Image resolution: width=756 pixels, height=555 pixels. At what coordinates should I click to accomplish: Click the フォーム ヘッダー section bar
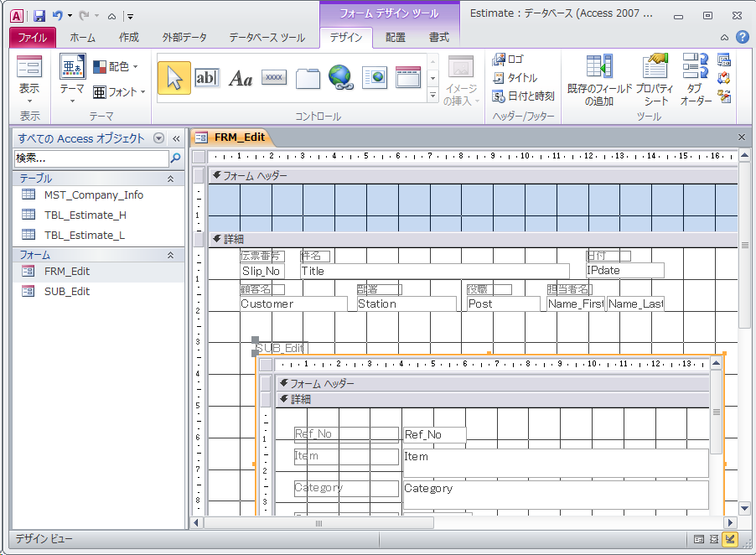tap(473, 176)
